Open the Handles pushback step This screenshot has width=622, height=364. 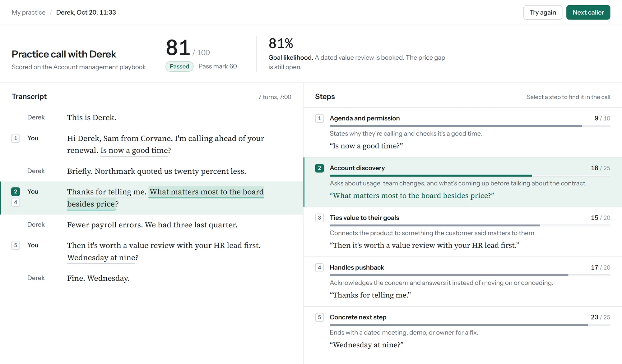click(463, 281)
